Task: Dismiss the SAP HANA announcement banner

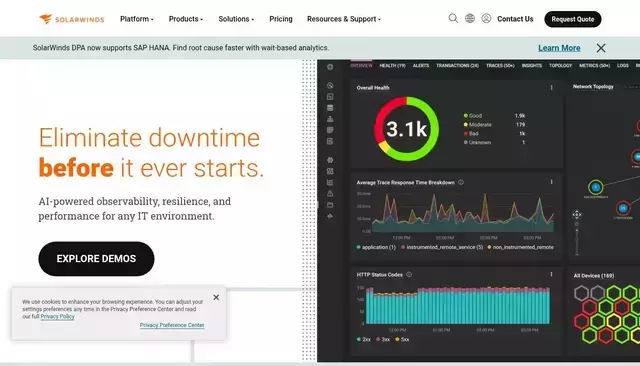Action: click(x=601, y=48)
